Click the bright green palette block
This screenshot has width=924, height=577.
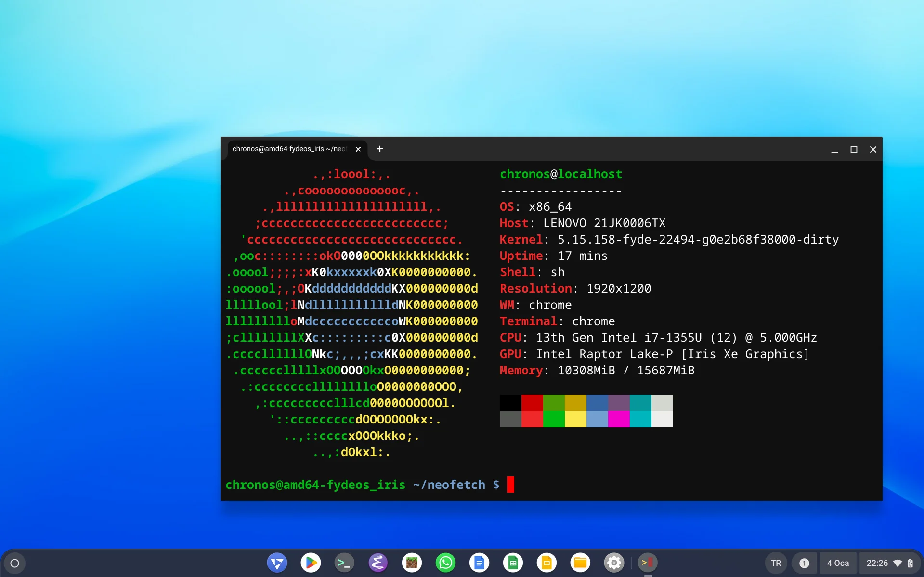554,419
